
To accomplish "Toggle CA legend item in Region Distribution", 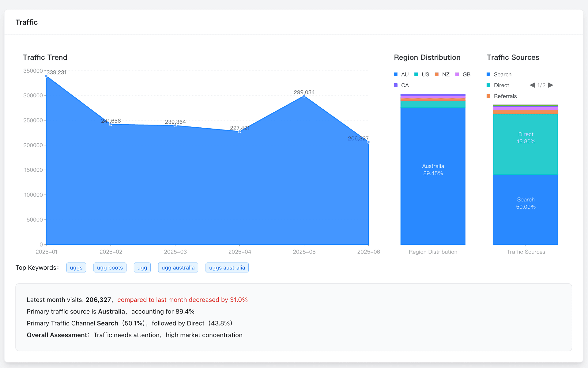I will point(401,85).
